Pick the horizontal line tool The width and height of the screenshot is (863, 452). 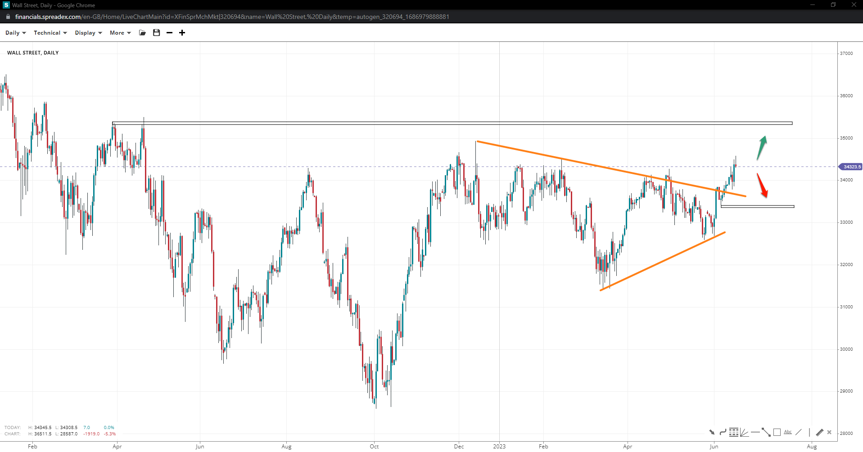[x=755, y=432]
